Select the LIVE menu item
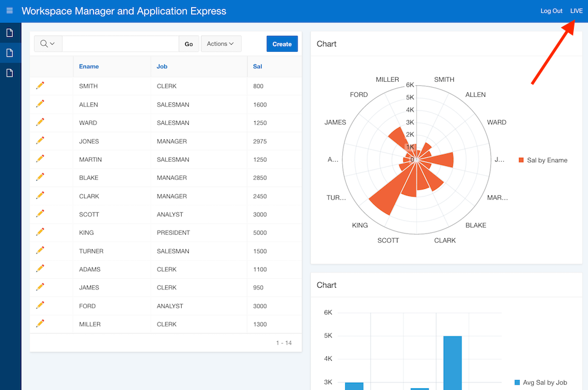 coord(577,11)
